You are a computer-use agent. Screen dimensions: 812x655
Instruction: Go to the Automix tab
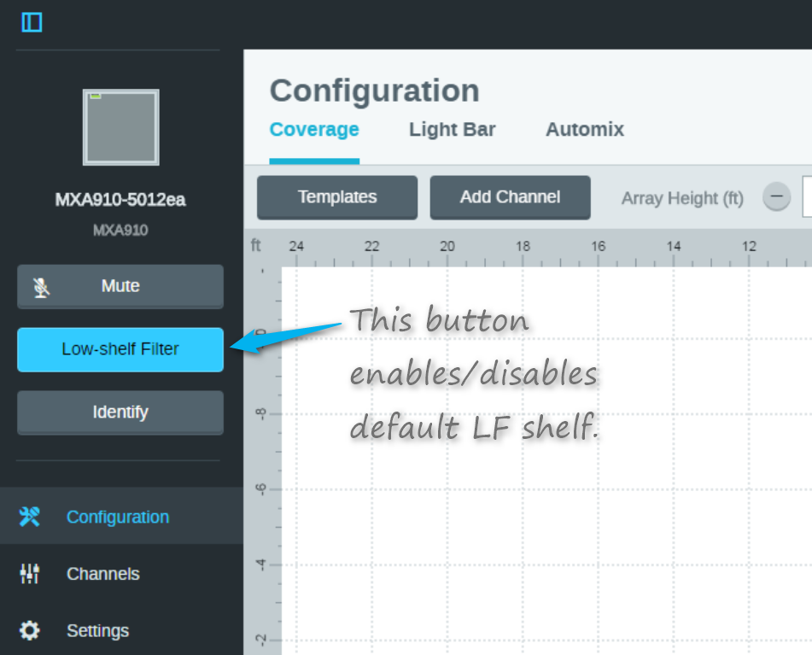coord(585,130)
